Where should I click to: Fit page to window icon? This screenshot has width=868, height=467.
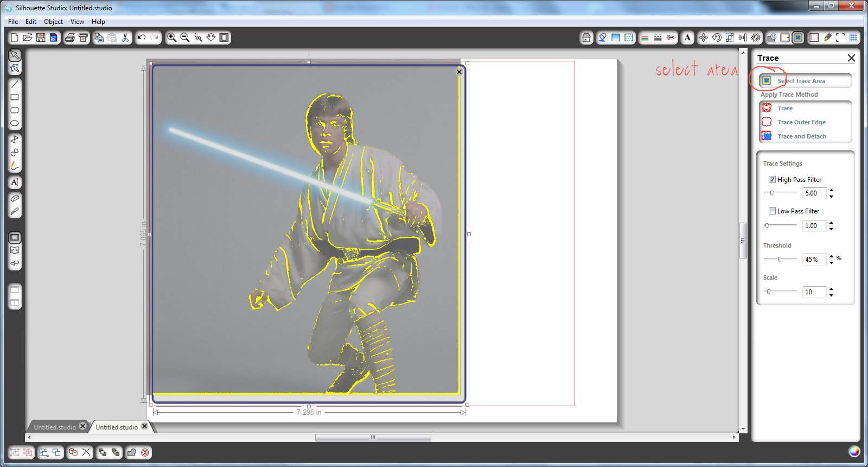[x=224, y=37]
